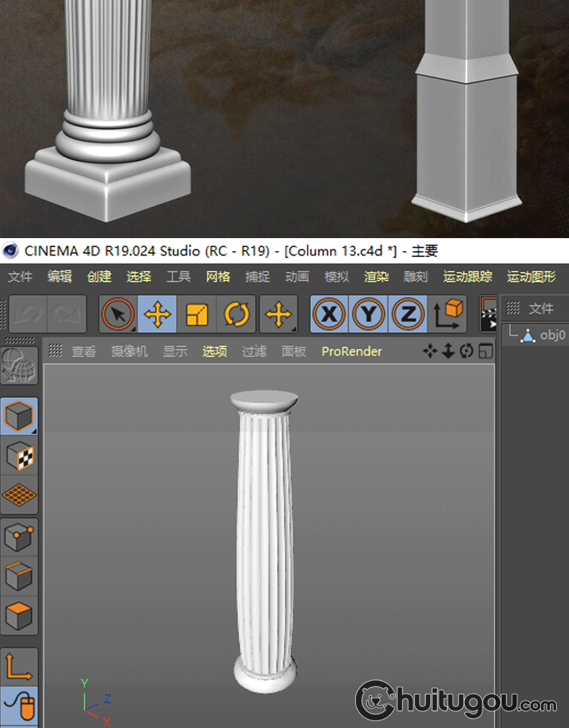Pick the Rotate tool
This screenshot has width=569, height=728.
pyautogui.click(x=237, y=314)
